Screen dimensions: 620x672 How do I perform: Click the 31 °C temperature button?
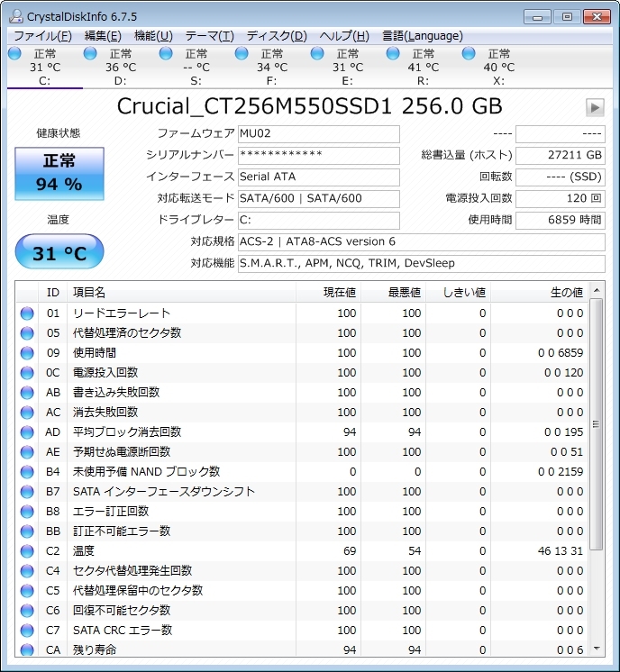(59, 251)
